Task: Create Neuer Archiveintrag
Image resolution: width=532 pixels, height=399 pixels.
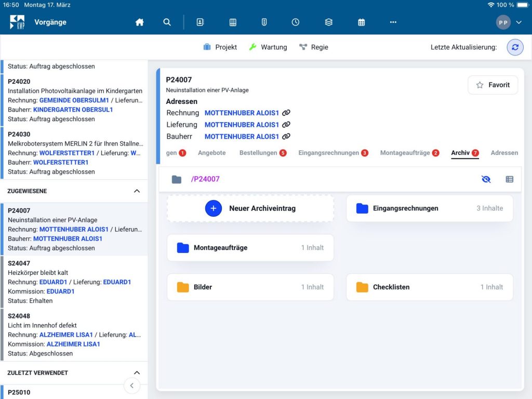Action: (x=250, y=208)
